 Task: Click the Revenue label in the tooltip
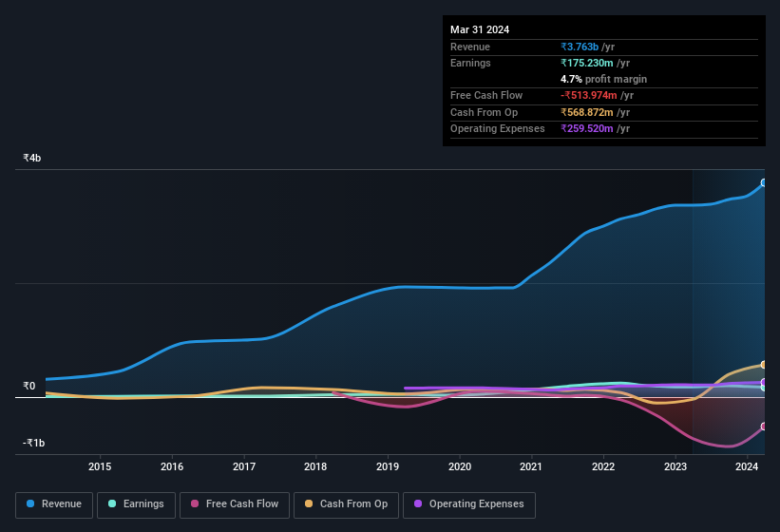470,47
